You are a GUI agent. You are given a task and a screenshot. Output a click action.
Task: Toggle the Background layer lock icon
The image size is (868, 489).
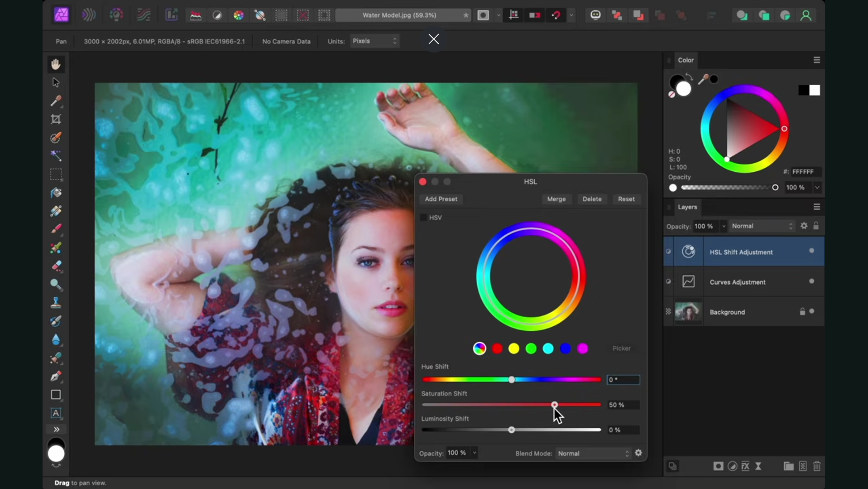pyautogui.click(x=802, y=311)
